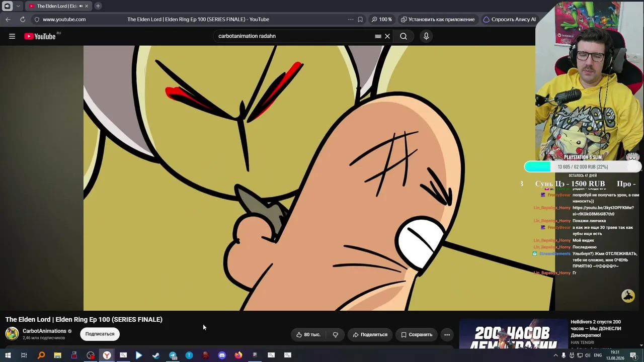
Task: Click the video title 'The Elden Lord | Elden Ring Ep 100'
Action: tap(84, 319)
